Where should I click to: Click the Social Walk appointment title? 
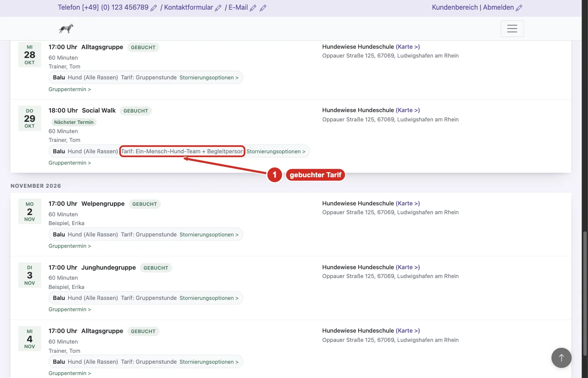tap(99, 110)
